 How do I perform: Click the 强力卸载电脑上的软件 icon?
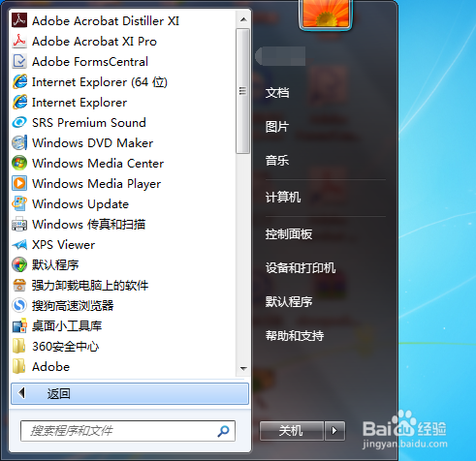click(x=19, y=285)
